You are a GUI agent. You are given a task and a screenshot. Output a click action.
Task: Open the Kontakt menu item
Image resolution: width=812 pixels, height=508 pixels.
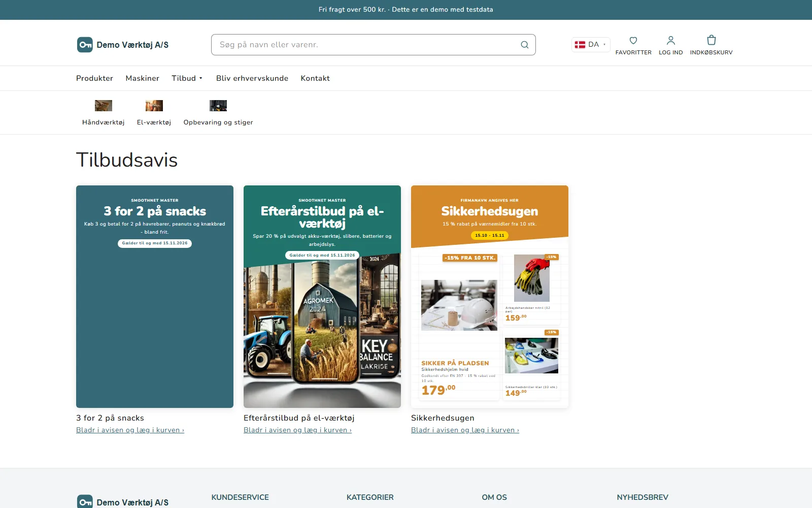[x=315, y=78]
